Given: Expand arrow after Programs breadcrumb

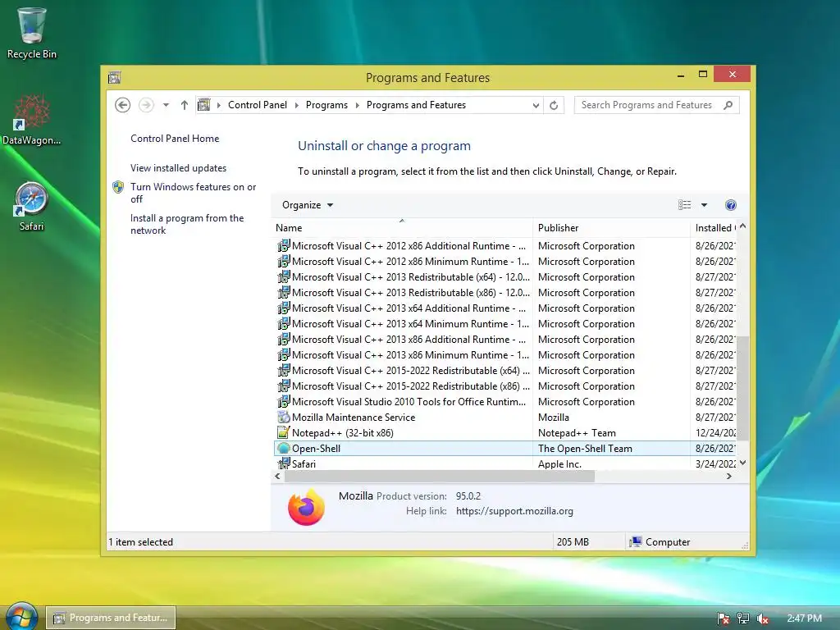Looking at the screenshot, I should [358, 105].
